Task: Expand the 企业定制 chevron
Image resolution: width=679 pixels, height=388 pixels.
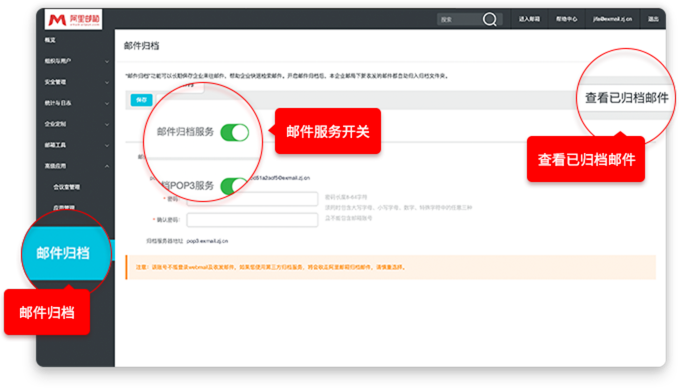Action: pos(107,124)
